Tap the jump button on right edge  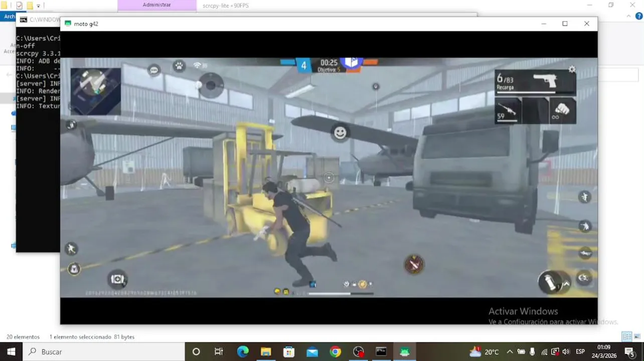coord(584,197)
